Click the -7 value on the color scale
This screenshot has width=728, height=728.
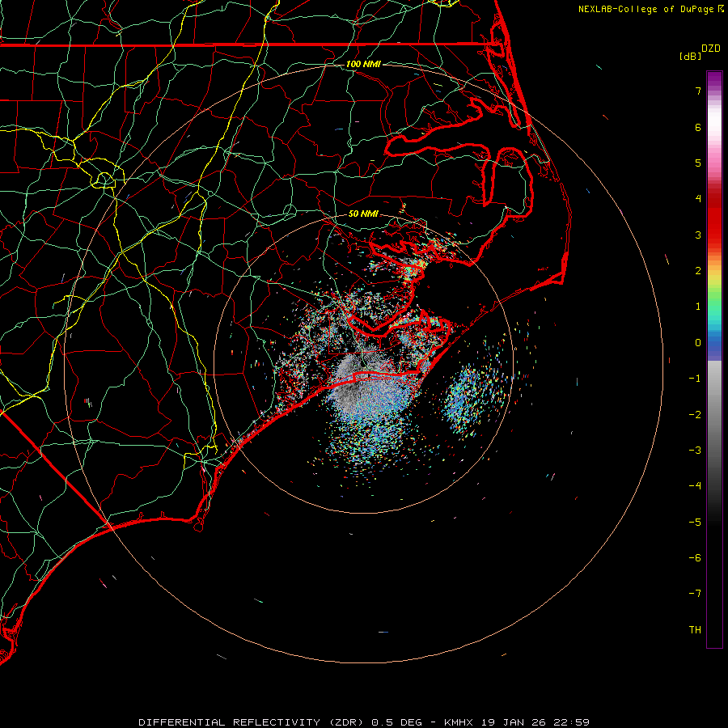[695, 594]
